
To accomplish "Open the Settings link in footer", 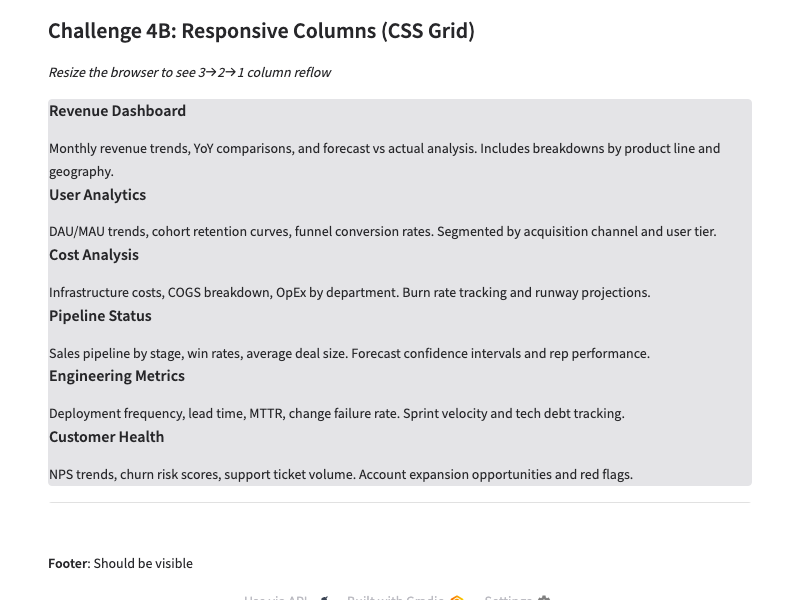I will (x=508, y=597).
